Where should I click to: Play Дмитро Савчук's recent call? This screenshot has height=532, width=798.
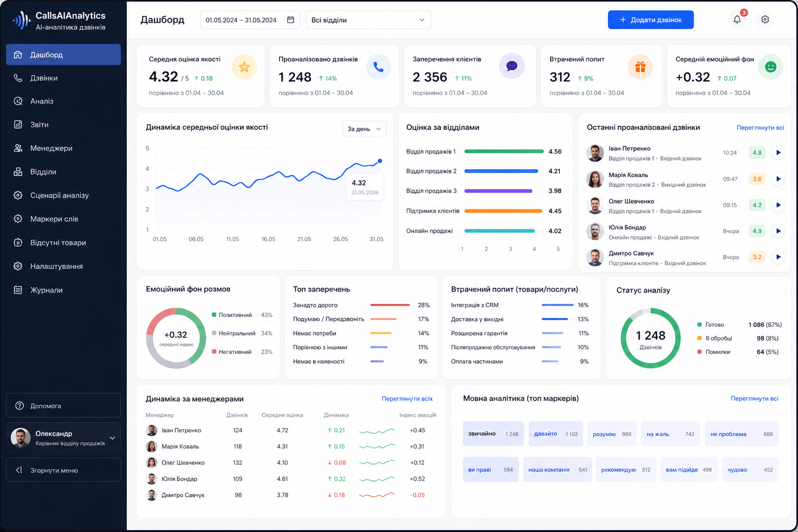click(778, 257)
